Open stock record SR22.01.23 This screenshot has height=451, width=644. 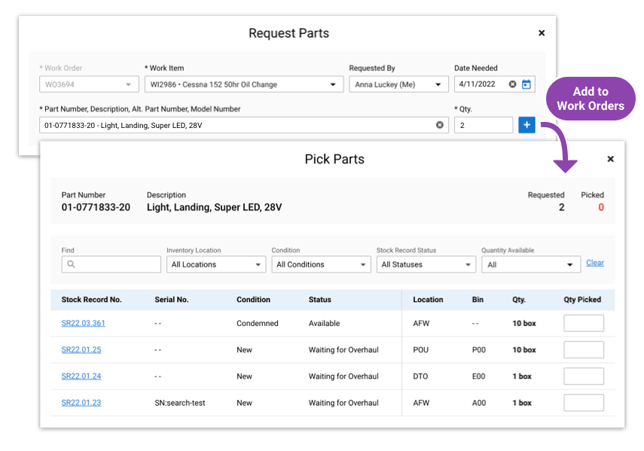point(81,403)
